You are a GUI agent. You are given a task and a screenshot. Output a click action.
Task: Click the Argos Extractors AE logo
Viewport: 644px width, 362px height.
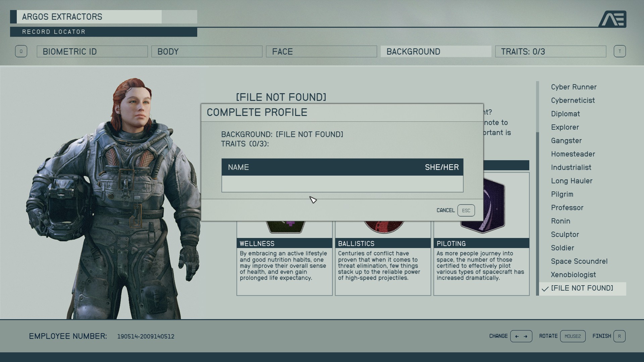pos(612,19)
